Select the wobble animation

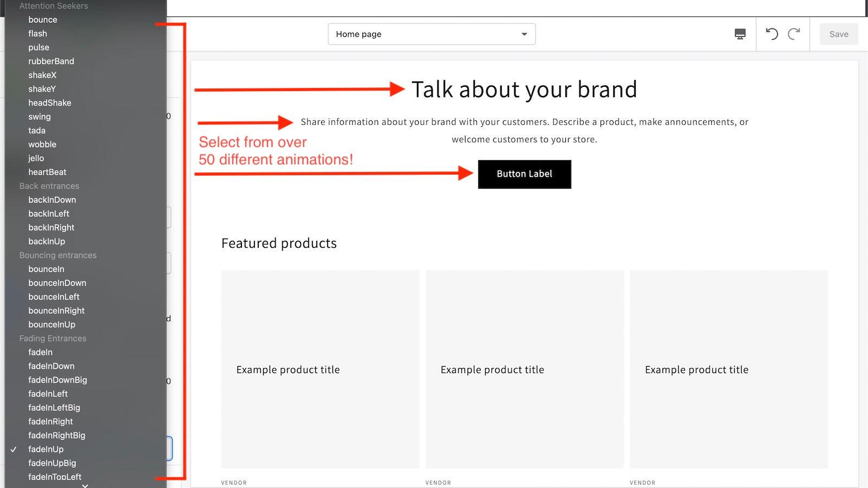(x=42, y=144)
